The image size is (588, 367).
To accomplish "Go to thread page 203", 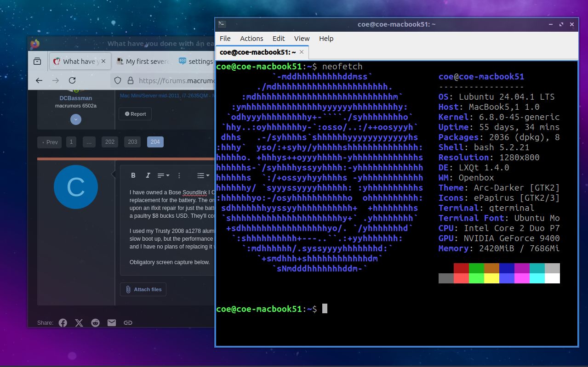I will [x=132, y=142].
